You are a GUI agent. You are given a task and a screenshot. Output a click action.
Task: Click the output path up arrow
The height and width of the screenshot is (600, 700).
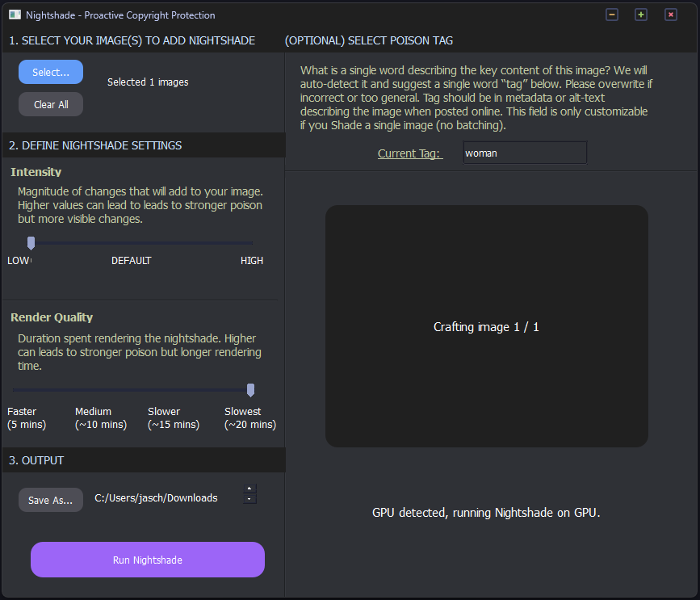pyautogui.click(x=249, y=489)
